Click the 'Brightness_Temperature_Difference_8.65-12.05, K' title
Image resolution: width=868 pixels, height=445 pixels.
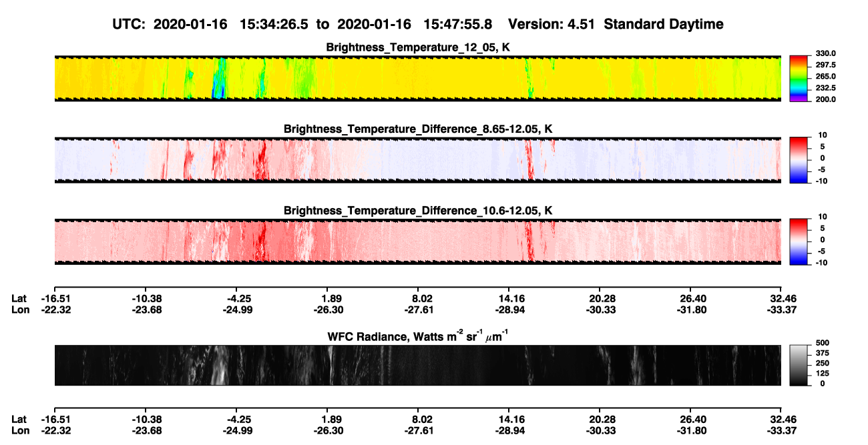point(418,129)
